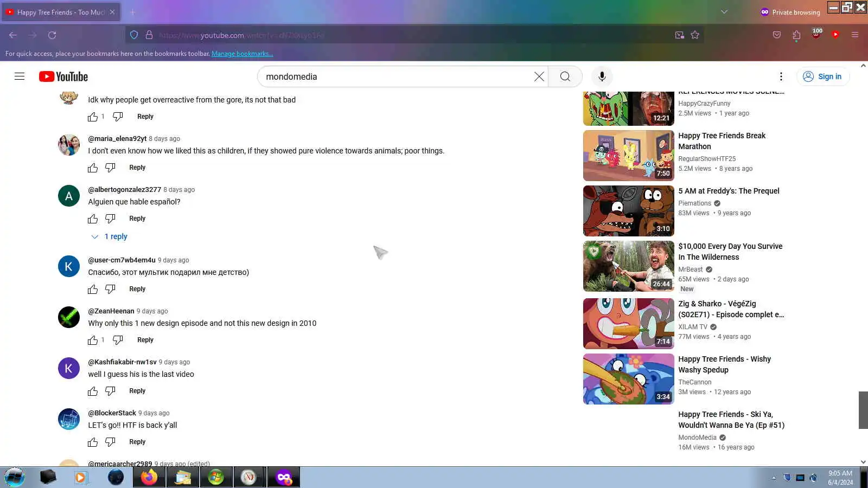Open 'Ski Ya, Wouldn't Wanna Be Ya' video title
Viewport: 868px width, 488px height.
(x=731, y=420)
